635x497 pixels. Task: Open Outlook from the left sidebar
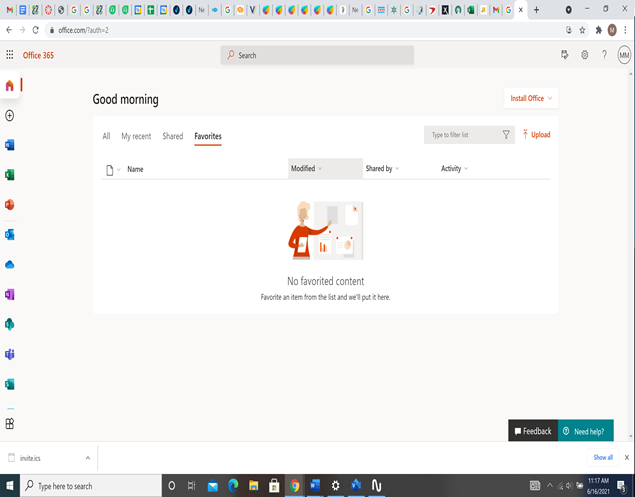coord(10,235)
